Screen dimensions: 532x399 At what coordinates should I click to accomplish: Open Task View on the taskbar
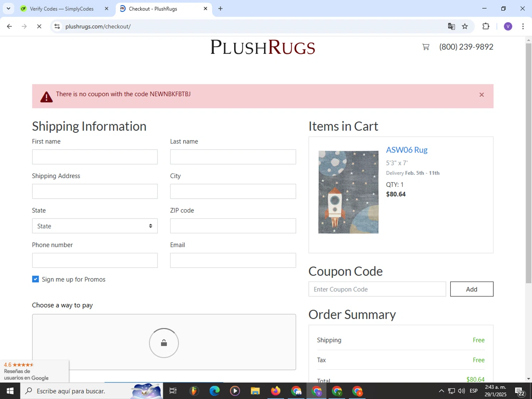173,391
